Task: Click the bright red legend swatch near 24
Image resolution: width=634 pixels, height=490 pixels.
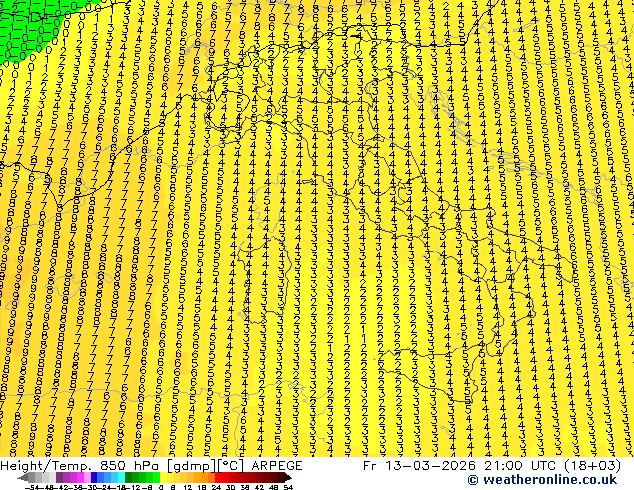Action: tap(218, 477)
